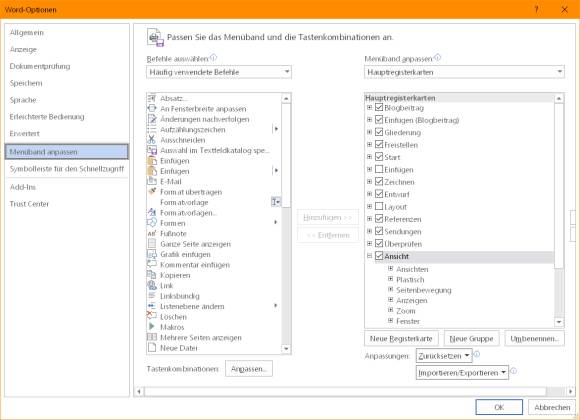Open the Importieren/Exportieren dropdown

[462, 373]
